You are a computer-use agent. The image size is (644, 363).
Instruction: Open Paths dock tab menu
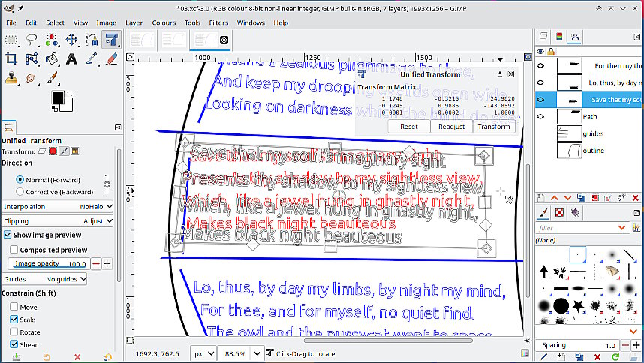(637, 37)
